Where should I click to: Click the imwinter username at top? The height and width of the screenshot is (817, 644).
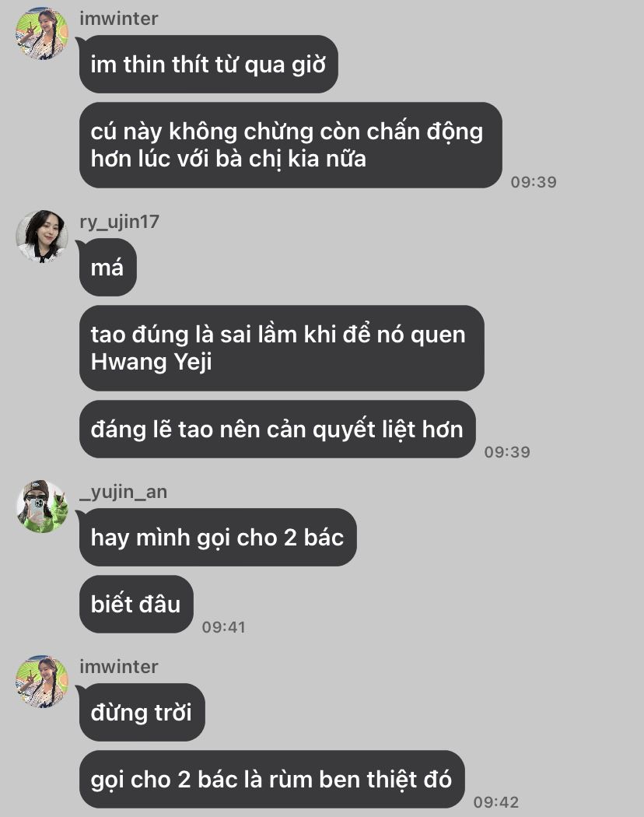119,19
